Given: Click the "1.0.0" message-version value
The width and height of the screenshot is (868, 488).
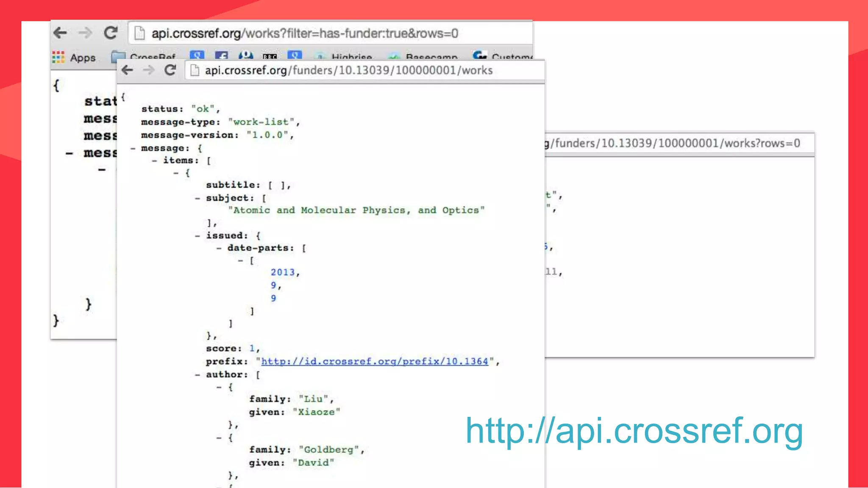Looking at the screenshot, I should pos(267,135).
